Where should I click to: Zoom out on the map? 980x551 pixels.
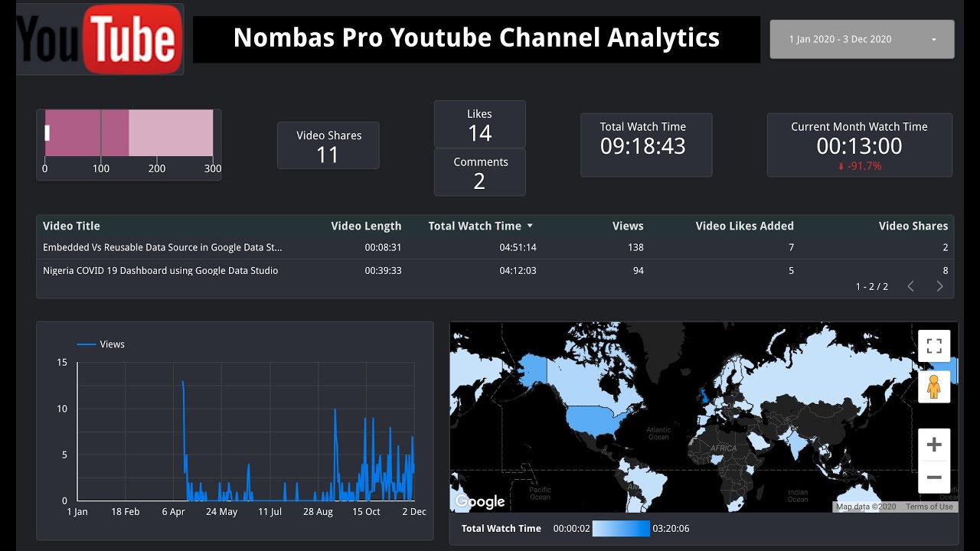click(934, 478)
